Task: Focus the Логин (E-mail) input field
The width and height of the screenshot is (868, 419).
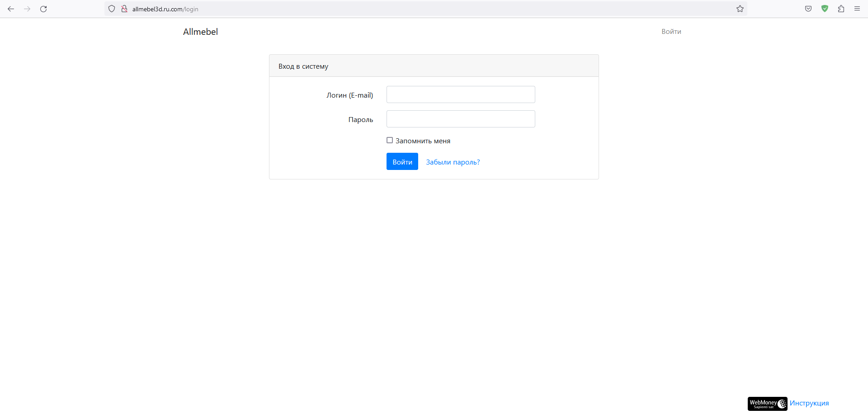Action: [x=461, y=94]
